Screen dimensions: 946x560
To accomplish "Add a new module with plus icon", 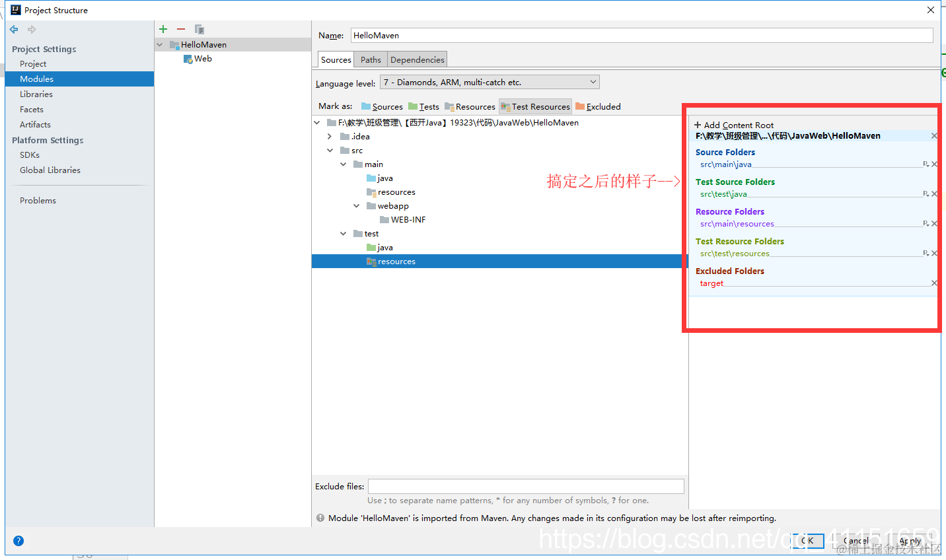I will (163, 29).
